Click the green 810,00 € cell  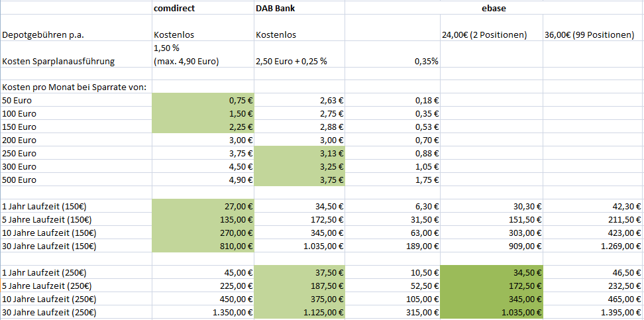[203, 246]
